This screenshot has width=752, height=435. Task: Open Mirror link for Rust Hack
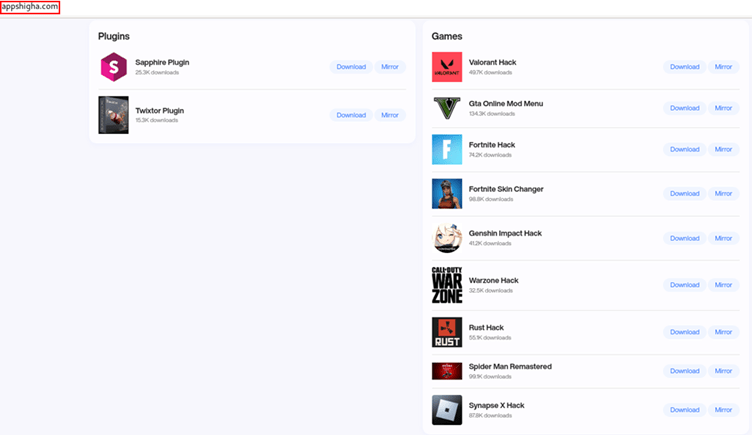(723, 332)
